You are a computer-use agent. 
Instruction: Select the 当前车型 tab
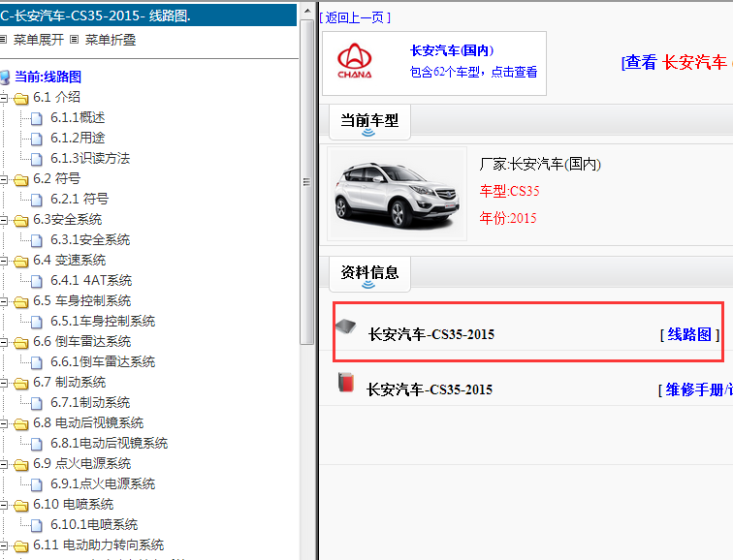369,122
